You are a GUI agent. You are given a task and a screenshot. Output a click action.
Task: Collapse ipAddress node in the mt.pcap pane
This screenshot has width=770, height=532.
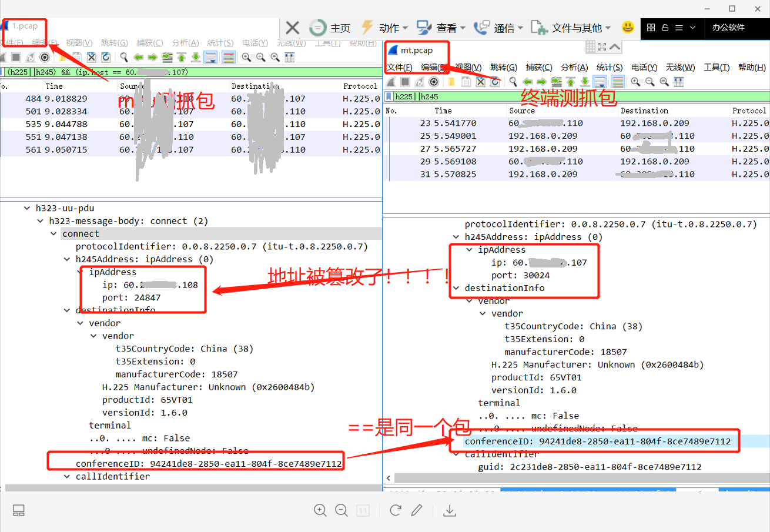tap(468, 250)
